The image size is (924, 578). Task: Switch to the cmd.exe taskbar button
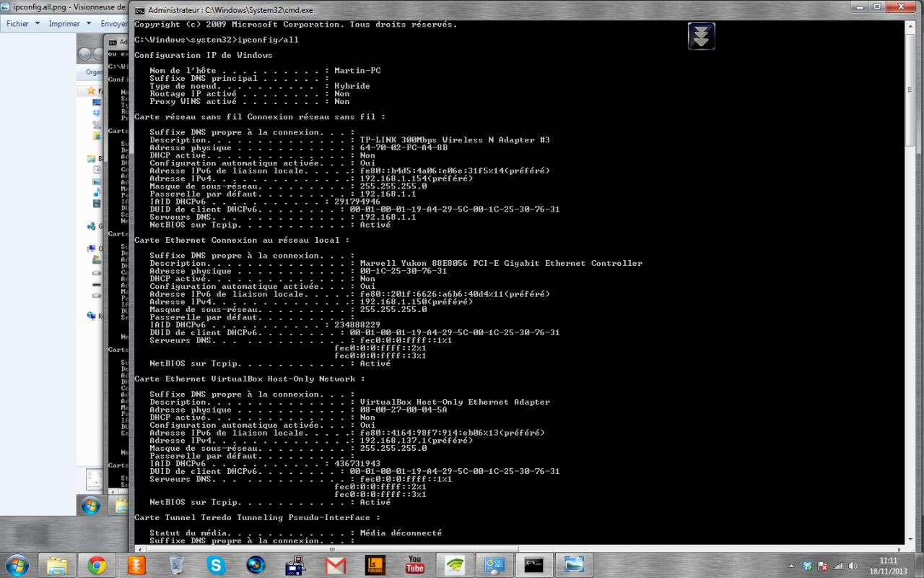[534, 565]
